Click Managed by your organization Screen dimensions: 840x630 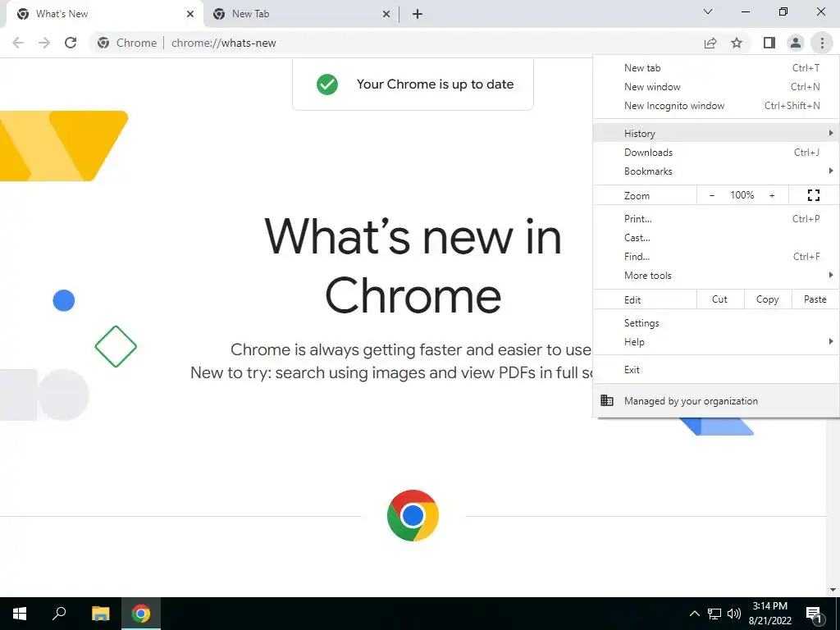(x=715, y=400)
